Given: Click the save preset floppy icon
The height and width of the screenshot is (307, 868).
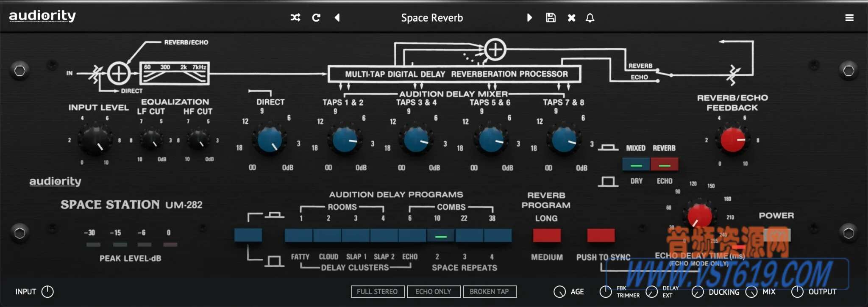Looking at the screenshot, I should point(551,17).
